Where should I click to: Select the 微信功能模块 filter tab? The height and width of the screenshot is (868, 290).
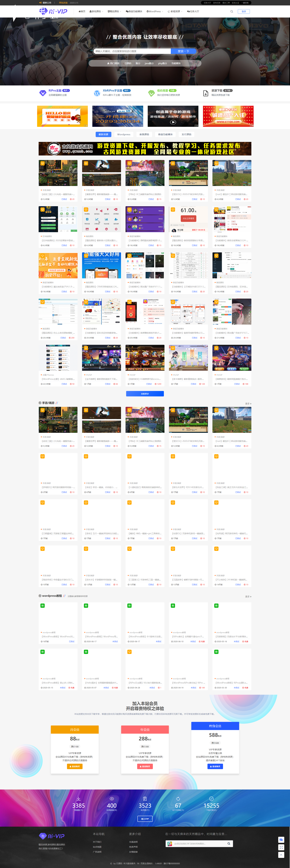point(165,135)
